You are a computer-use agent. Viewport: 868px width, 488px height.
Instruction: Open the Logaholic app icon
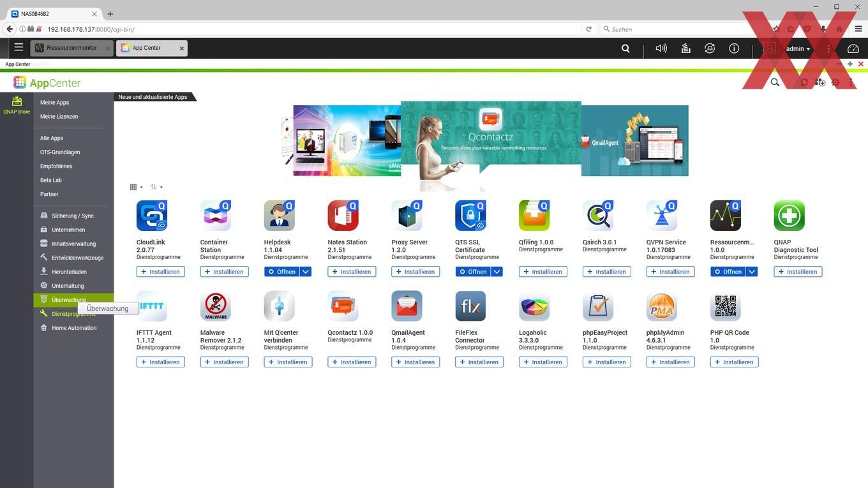(535, 306)
